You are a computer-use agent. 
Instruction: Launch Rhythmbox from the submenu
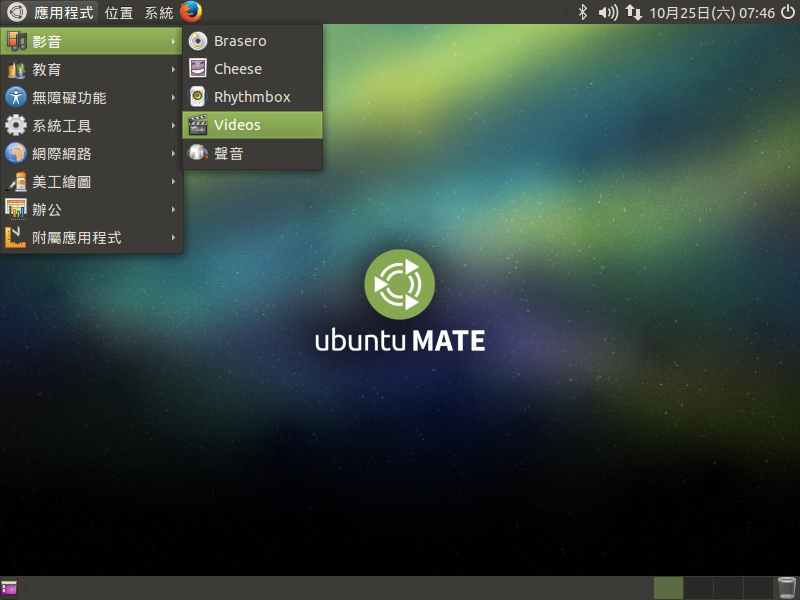253,97
